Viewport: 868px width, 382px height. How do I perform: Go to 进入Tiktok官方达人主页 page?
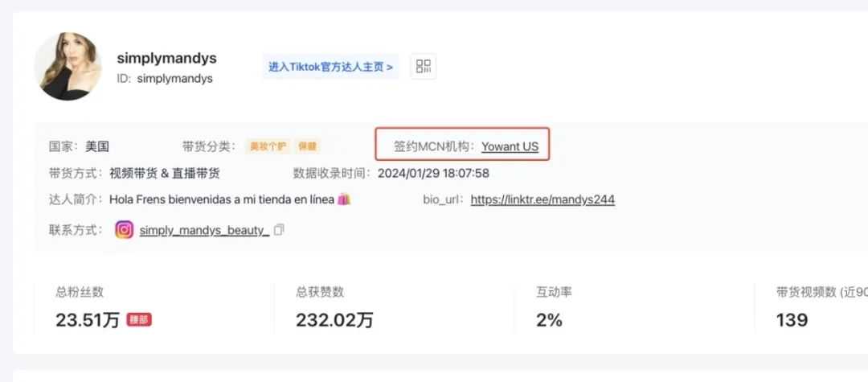point(330,67)
